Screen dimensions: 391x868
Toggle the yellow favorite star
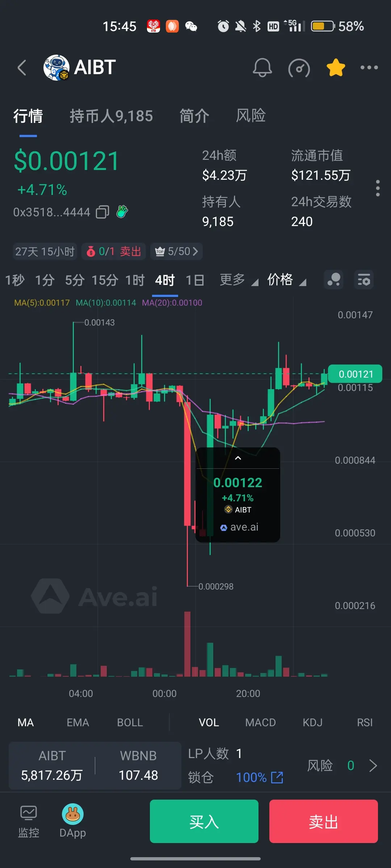(336, 68)
